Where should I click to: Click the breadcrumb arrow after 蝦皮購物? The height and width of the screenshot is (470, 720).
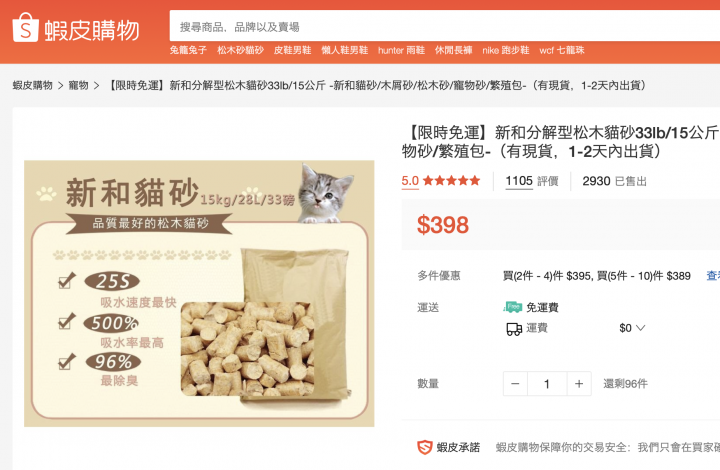pyautogui.click(x=60, y=86)
